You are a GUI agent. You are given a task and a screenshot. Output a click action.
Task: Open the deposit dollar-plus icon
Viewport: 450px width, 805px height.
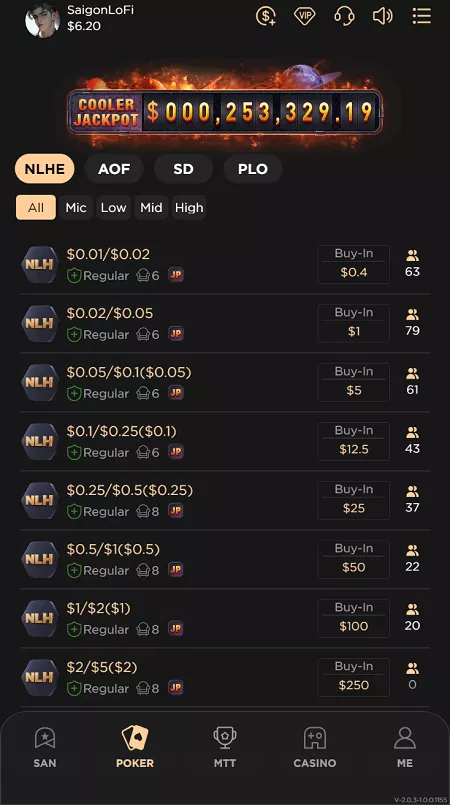[x=266, y=15]
